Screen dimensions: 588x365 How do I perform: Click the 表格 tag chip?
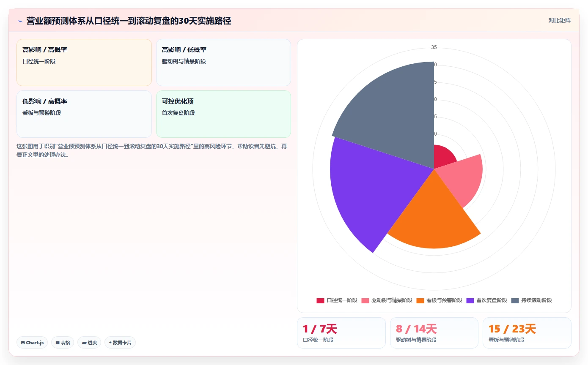tap(63, 343)
